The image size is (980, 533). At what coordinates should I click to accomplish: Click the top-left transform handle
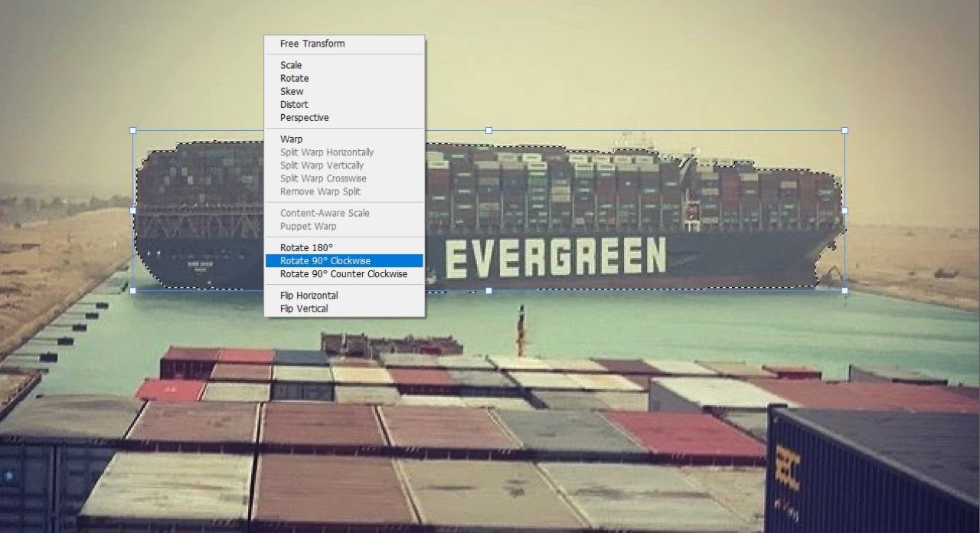[x=132, y=130]
